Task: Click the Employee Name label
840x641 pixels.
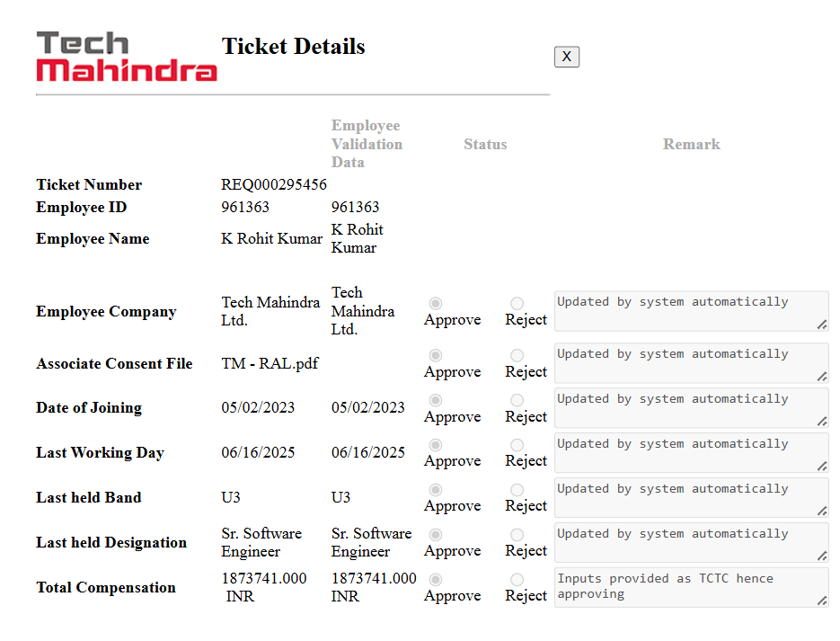Action: 93,238
